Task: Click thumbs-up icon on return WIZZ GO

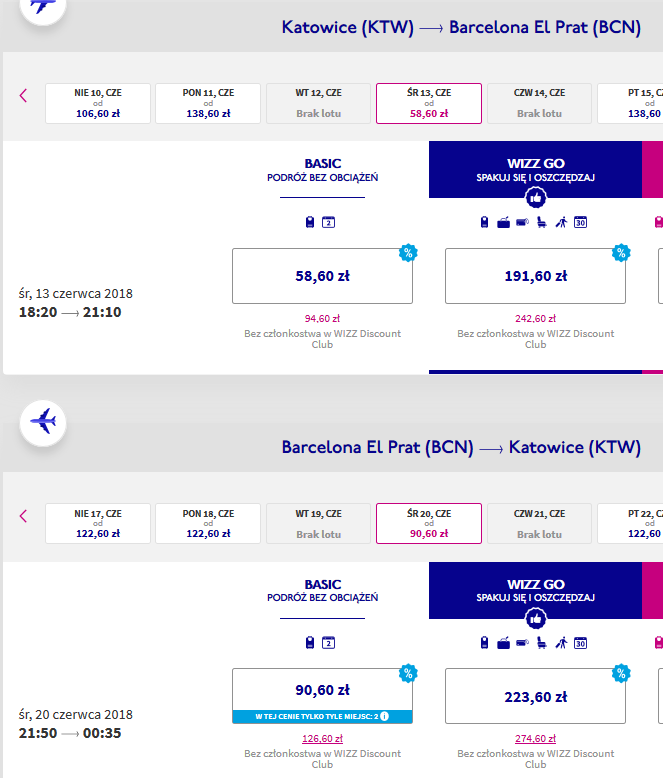Action: point(535,619)
